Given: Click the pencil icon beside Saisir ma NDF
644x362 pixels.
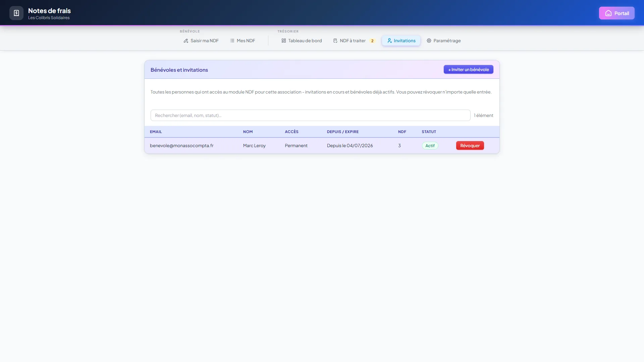Looking at the screenshot, I should pyautogui.click(x=186, y=41).
